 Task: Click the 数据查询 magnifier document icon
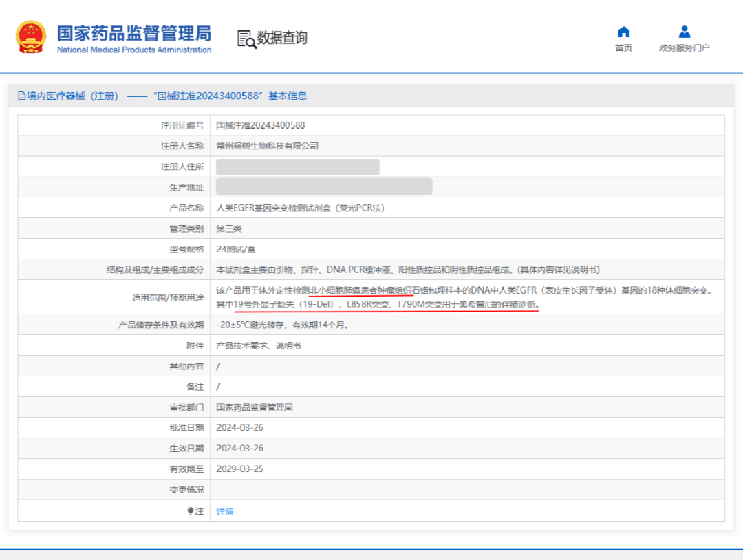tap(246, 39)
